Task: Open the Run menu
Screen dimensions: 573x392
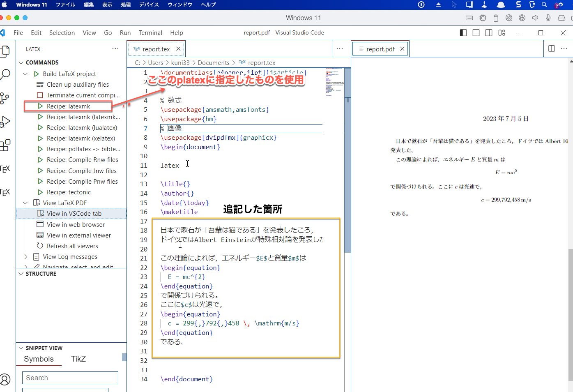Action: 125,33
